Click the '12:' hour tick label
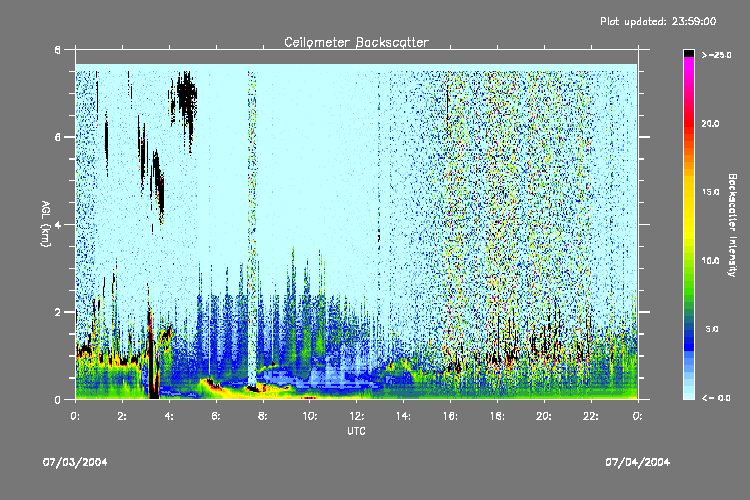 [x=357, y=416]
